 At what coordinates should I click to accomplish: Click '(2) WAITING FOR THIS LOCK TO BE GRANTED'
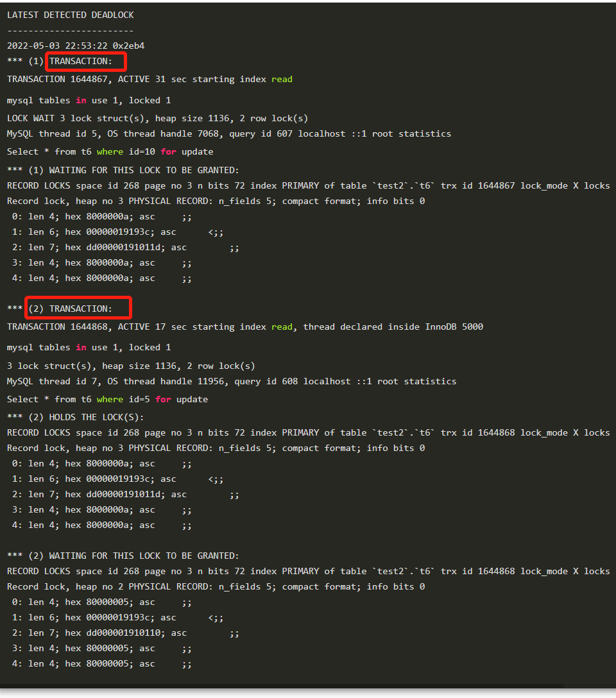(x=133, y=556)
